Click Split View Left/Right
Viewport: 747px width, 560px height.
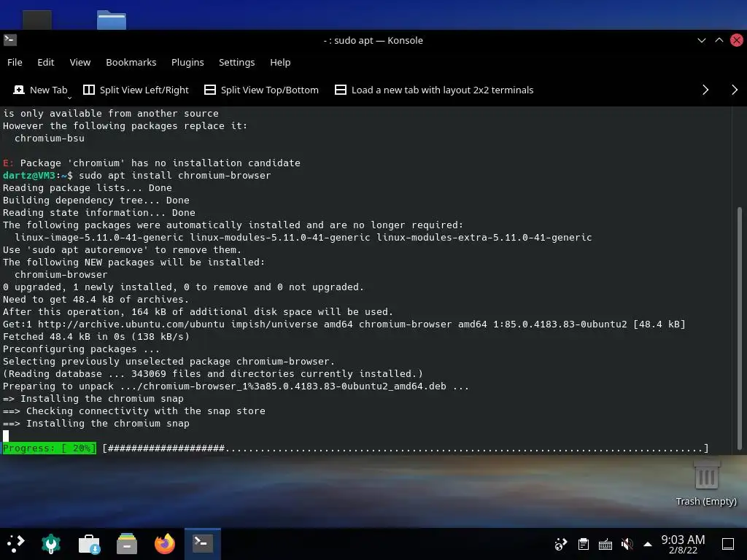coord(136,90)
